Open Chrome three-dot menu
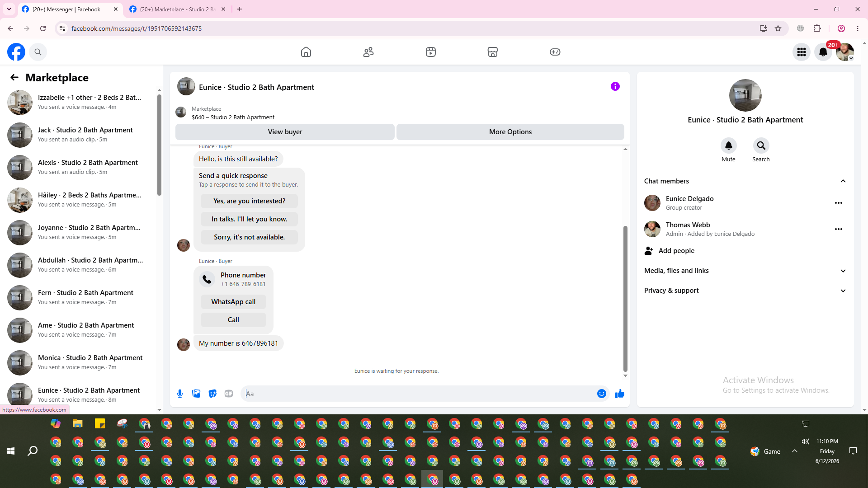868x488 pixels. (858, 28)
